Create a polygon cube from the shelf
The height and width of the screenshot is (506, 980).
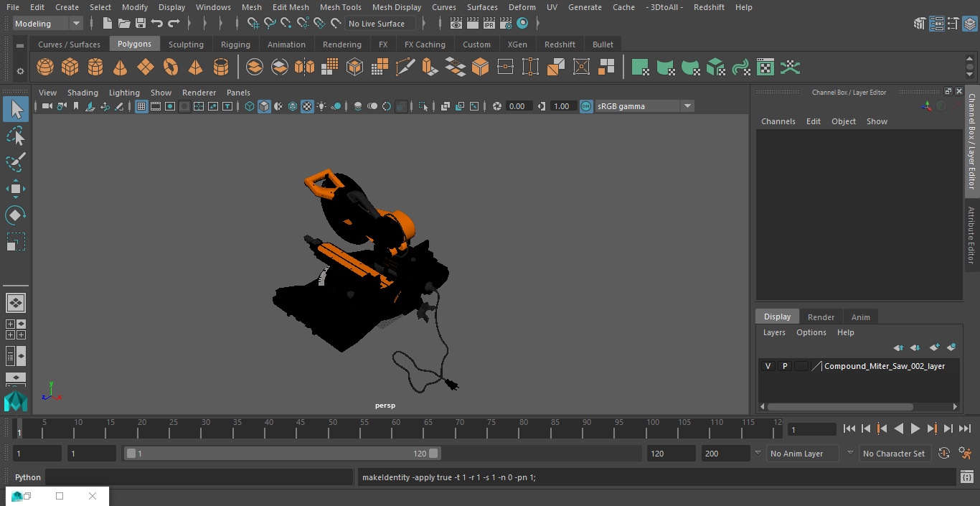pos(70,67)
